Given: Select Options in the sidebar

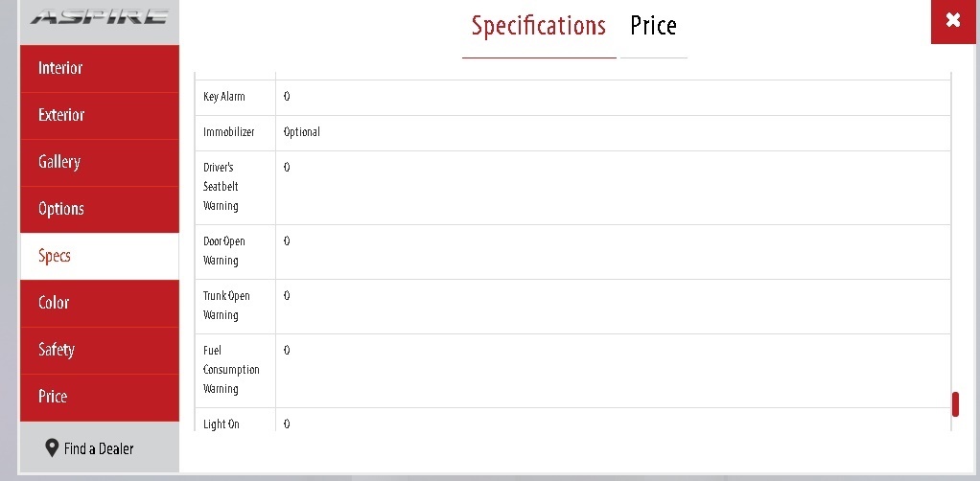Looking at the screenshot, I should tap(100, 209).
